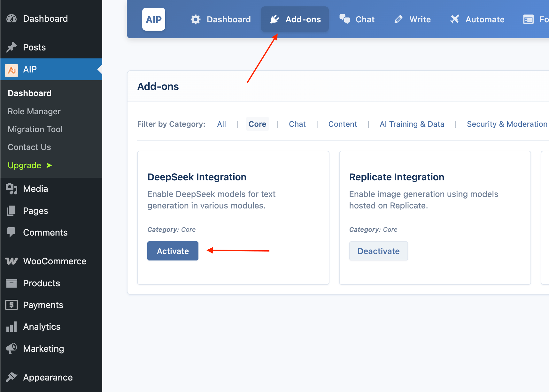
Task: Open Marketing menu
Action: click(x=51, y=349)
